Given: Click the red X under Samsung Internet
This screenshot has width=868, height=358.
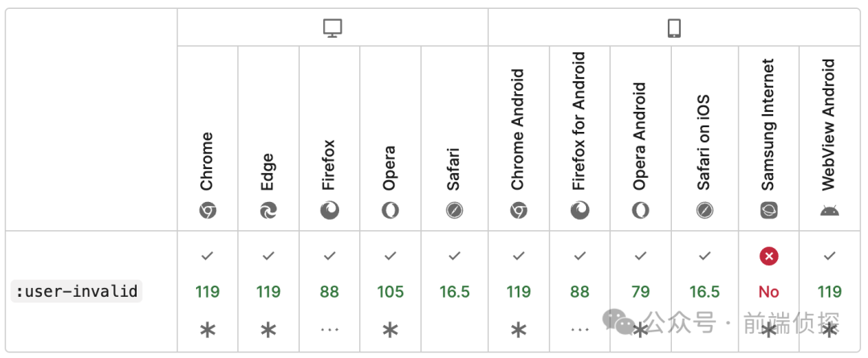Looking at the screenshot, I should click(769, 256).
